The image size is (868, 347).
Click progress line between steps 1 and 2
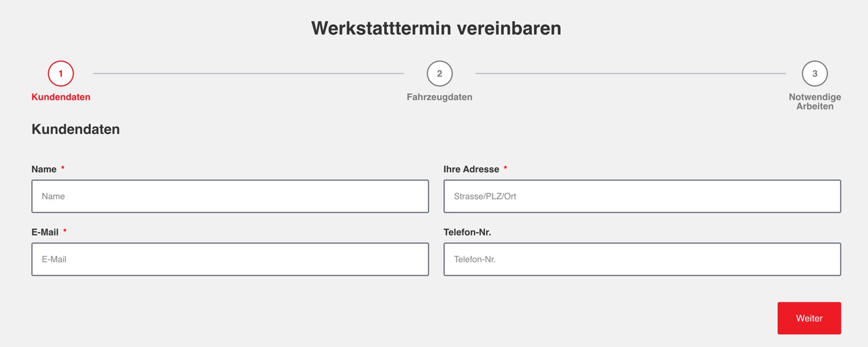pos(248,73)
